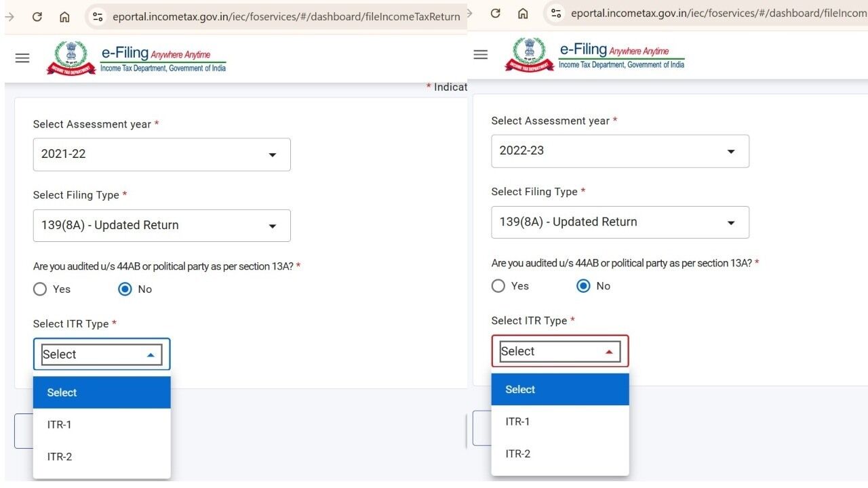Collapse the red-outlined ITR Type select box
This screenshot has width=868, height=488.
point(559,351)
